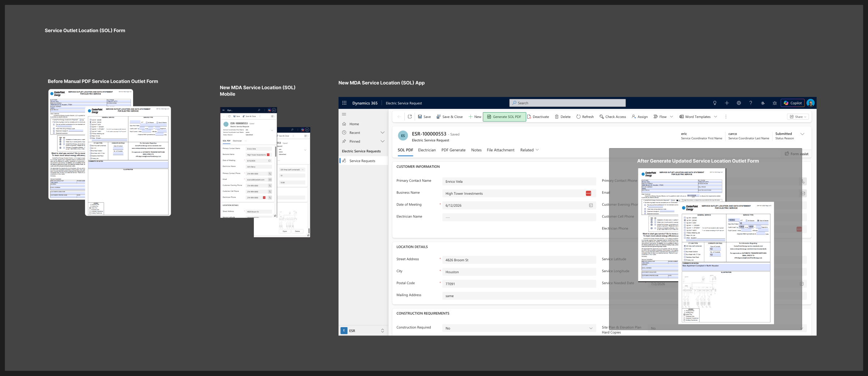Click the bug icon beside Copilot
The image size is (868, 376).
[775, 103]
